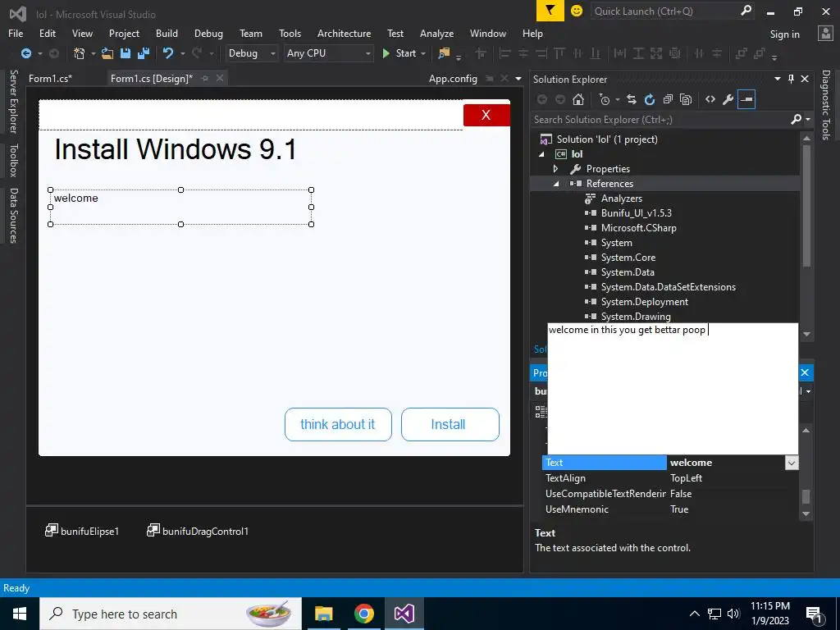Switch to the Form1.cs* code tab
The width and height of the screenshot is (840, 630).
tap(50, 78)
